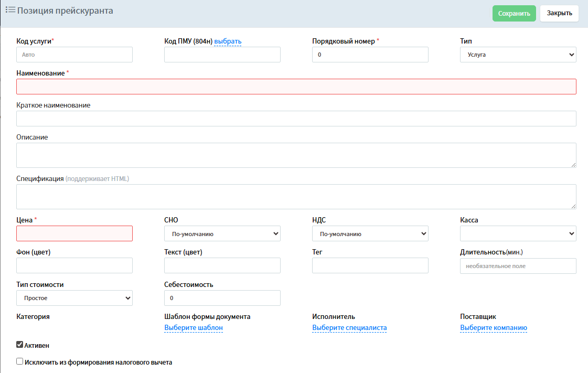Image resolution: width=588 pixels, height=373 pixels.
Task: Expand the СНО dropdown
Action: coord(222,233)
